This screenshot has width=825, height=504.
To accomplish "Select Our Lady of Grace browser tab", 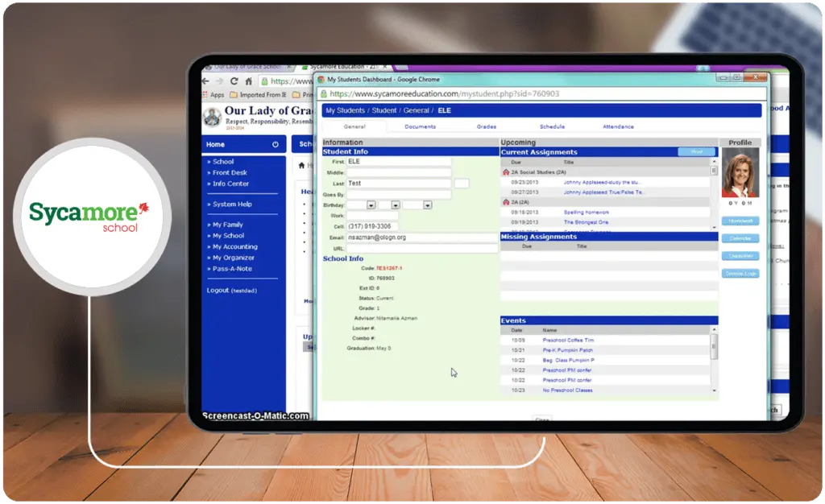I will pos(247,67).
